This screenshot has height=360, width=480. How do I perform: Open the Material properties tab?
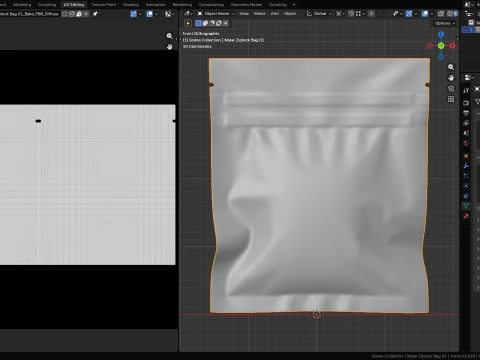[466, 216]
